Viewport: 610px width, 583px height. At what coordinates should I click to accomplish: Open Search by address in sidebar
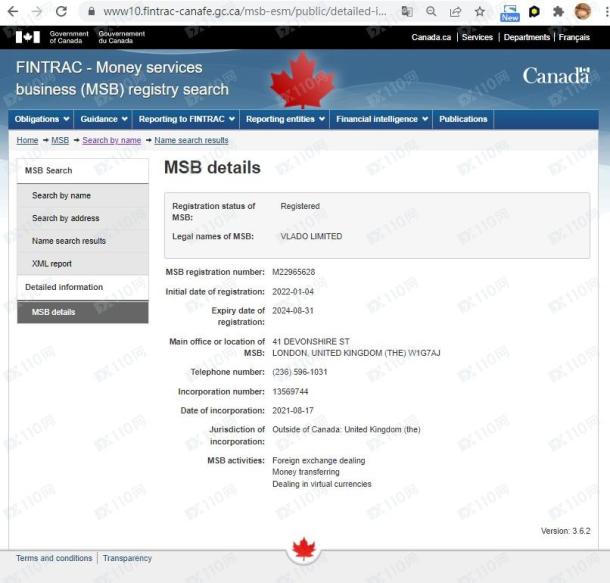point(82,218)
